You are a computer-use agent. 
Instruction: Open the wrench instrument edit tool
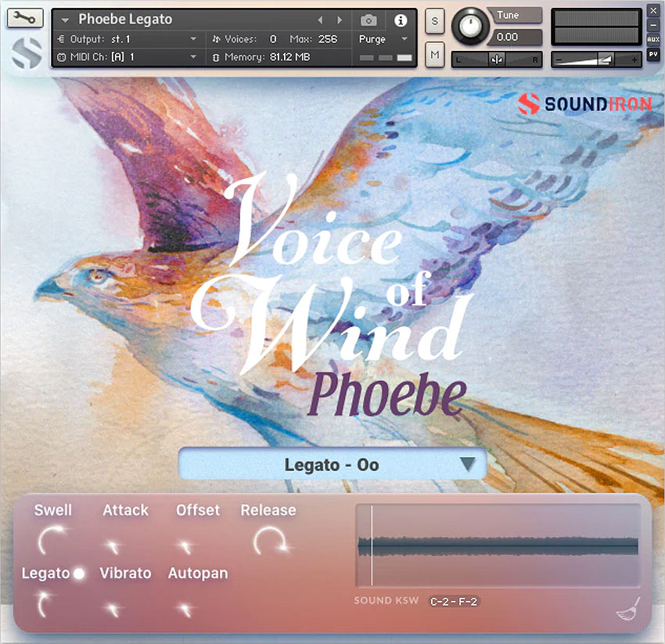[x=25, y=17]
